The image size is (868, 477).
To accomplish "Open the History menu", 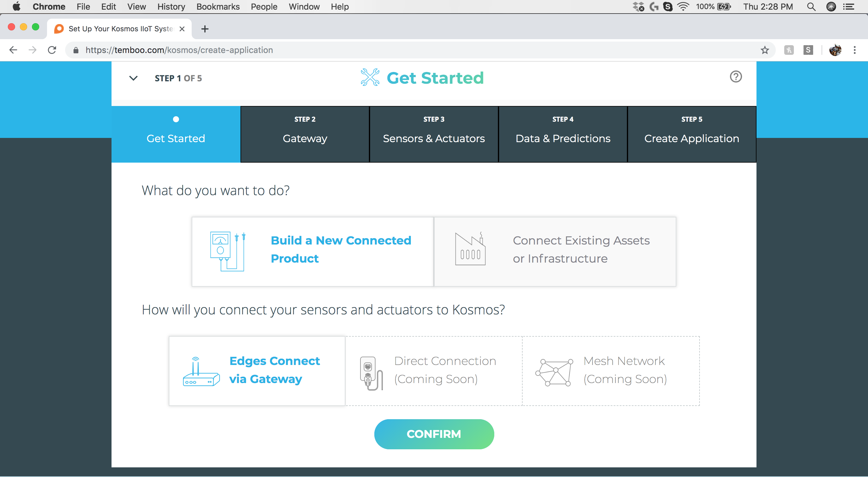I will (171, 7).
